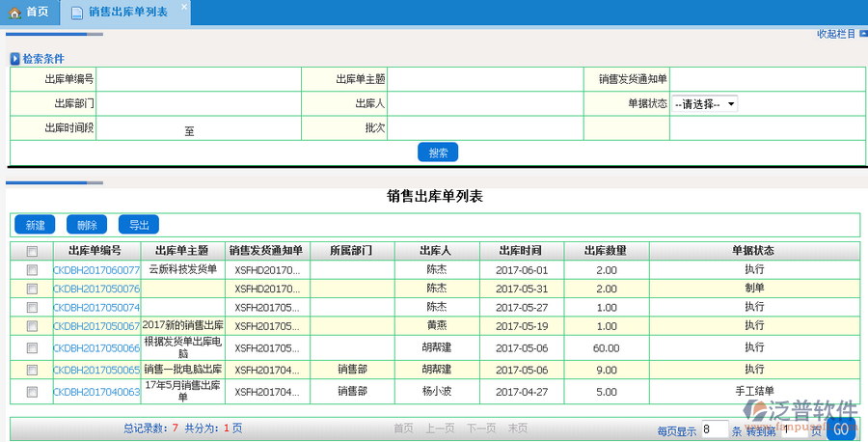
Task: Toggle the 检索条件 arrow icon
Action: tap(15, 59)
